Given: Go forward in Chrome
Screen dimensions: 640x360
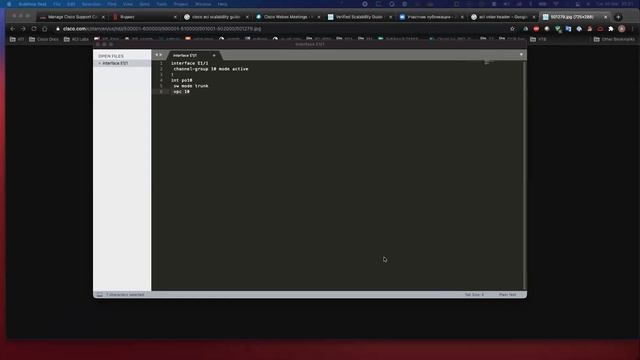Looking at the screenshot, I should [23, 29].
